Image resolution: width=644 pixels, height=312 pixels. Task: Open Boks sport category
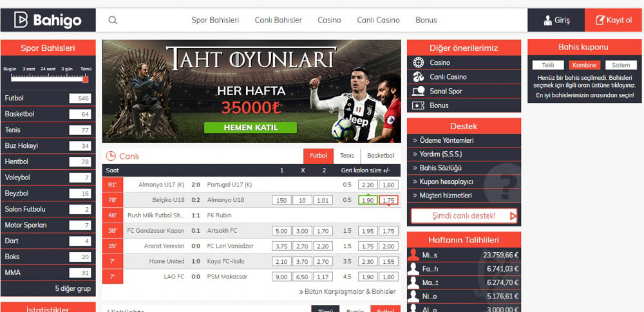click(48, 257)
